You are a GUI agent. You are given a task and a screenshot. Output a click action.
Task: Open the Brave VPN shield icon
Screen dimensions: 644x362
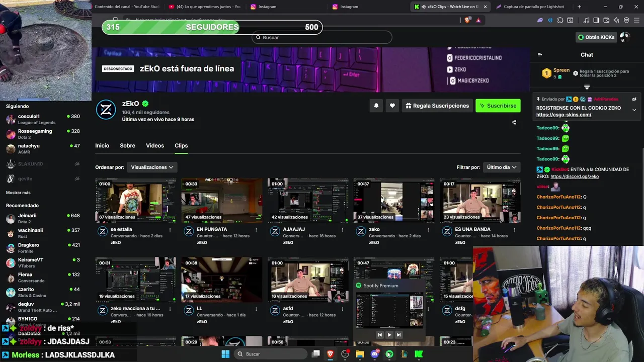(x=626, y=20)
